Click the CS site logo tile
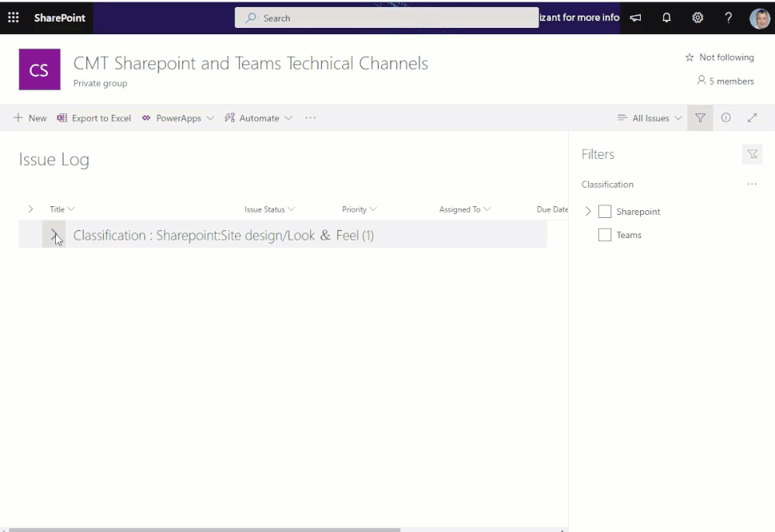Image resolution: width=775 pixels, height=532 pixels. pyautogui.click(x=40, y=69)
